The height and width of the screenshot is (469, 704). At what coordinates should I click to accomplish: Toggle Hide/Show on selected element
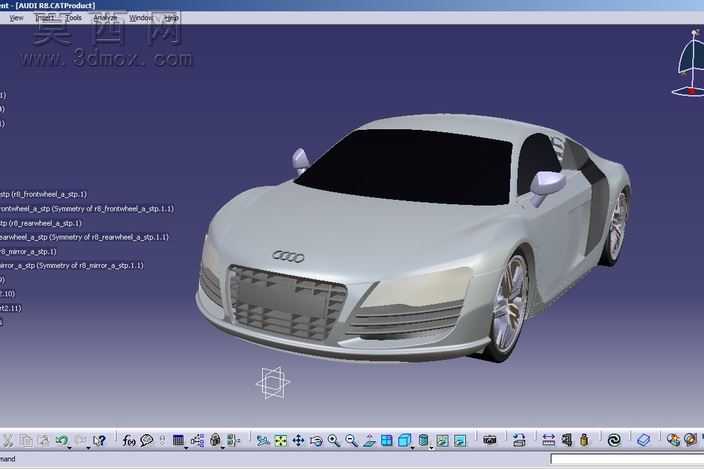(442, 441)
